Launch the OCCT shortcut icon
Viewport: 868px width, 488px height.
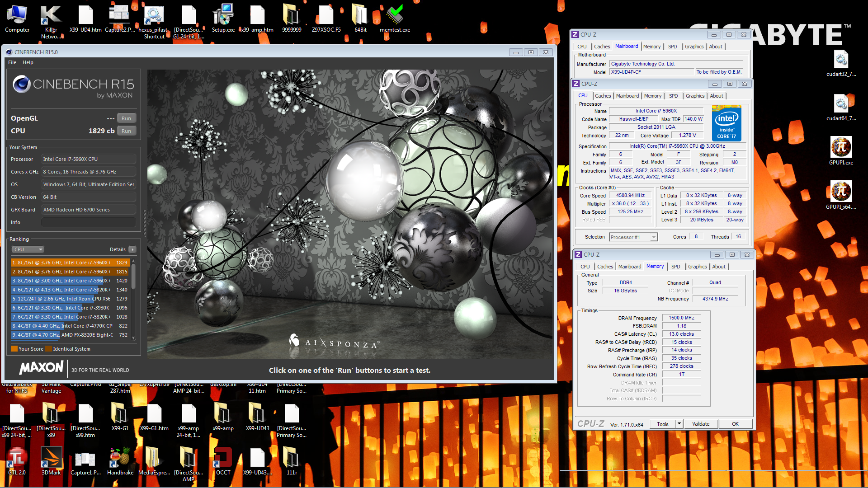click(x=223, y=461)
